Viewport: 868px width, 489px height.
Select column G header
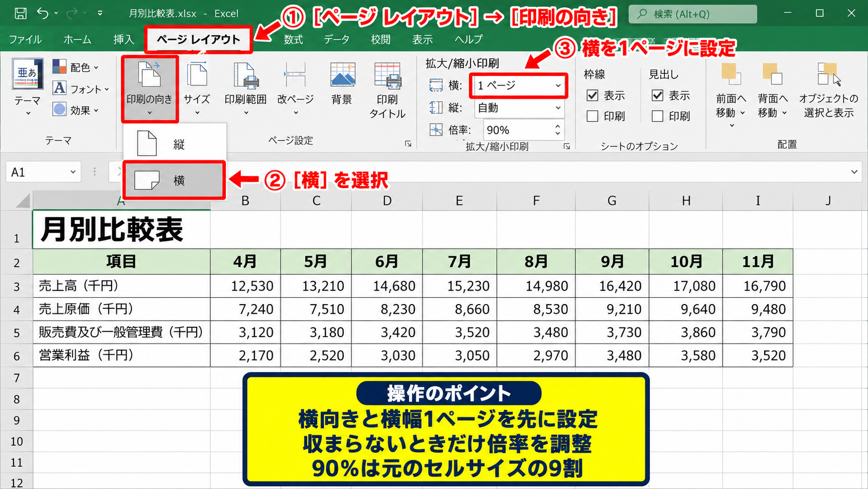[x=612, y=201]
